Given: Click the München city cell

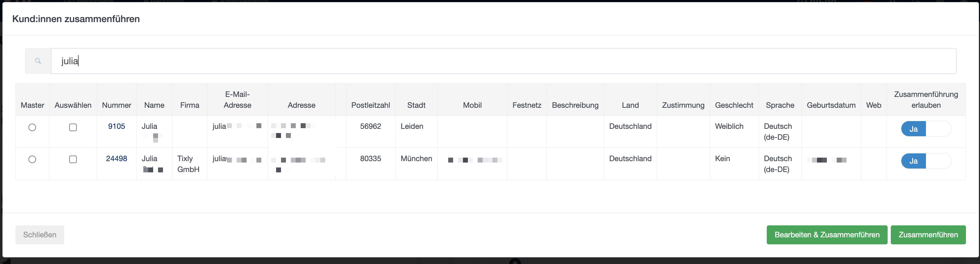Looking at the screenshot, I should [x=416, y=159].
